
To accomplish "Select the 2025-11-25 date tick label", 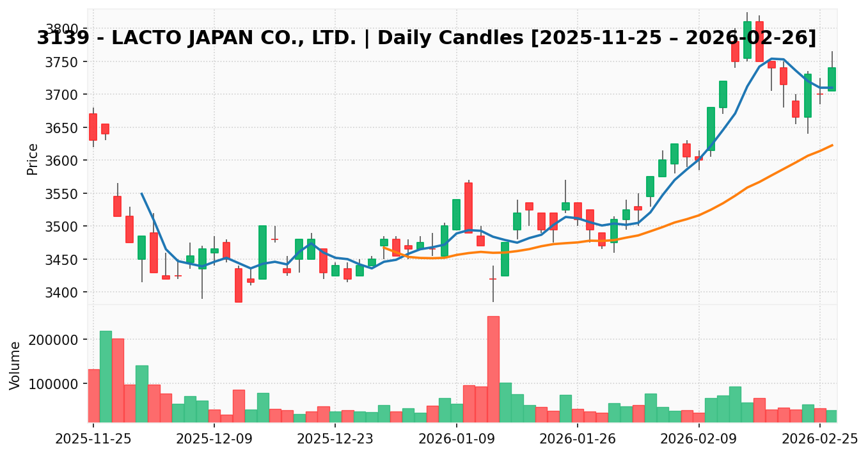I will tap(93, 439).
